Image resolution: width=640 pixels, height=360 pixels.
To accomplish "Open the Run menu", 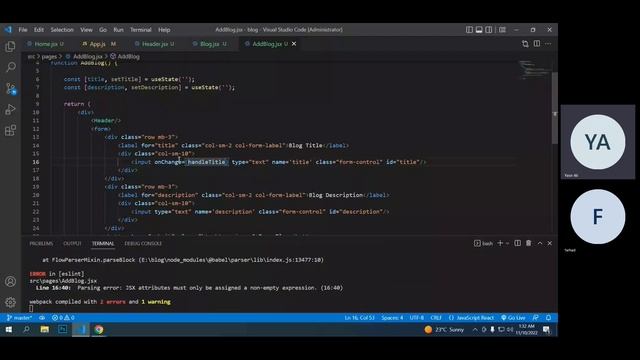I will point(118,30).
